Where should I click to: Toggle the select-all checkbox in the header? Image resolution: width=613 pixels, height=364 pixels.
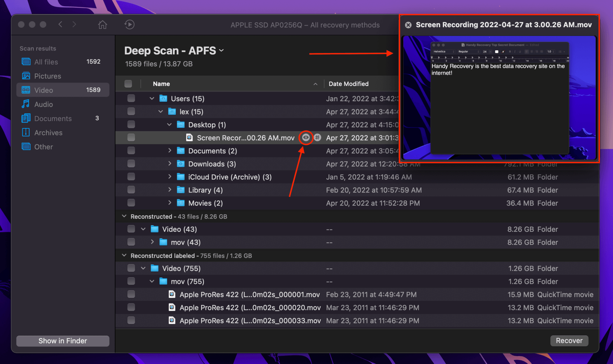(x=128, y=84)
